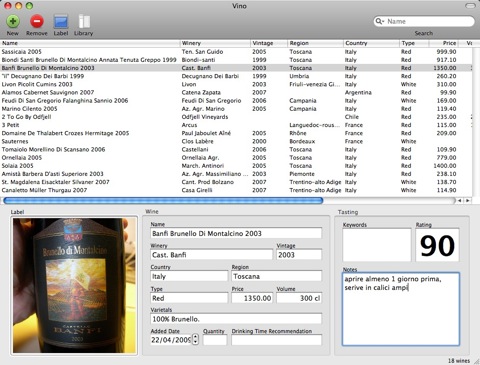Select the Banfi Brunello Di Montalcino 2003 row
The width and height of the screenshot is (480, 365).
[x=236, y=68]
